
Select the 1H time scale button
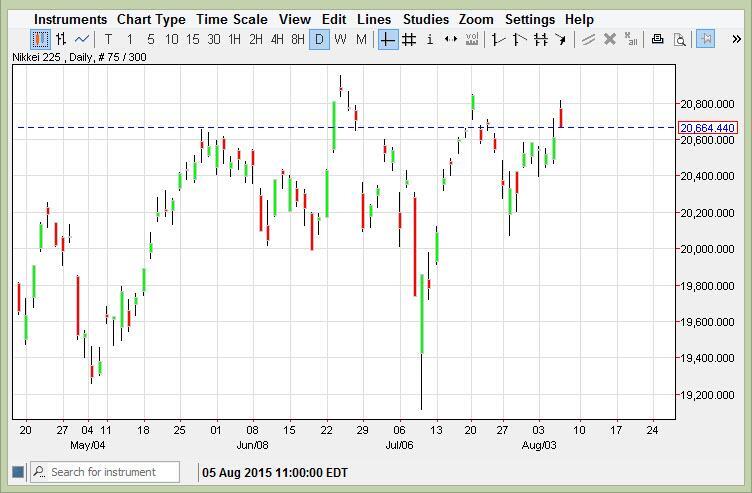point(235,40)
